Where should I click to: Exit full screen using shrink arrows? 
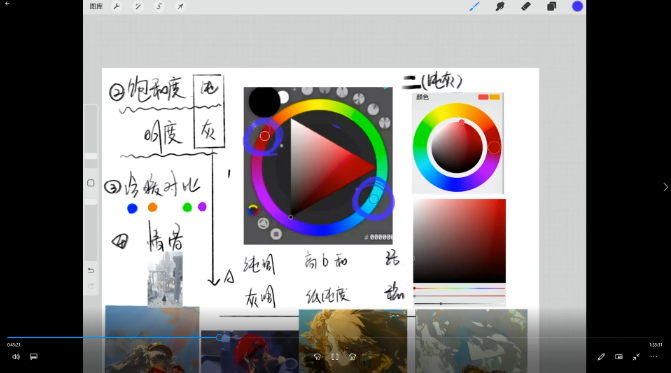pyautogui.click(x=636, y=356)
